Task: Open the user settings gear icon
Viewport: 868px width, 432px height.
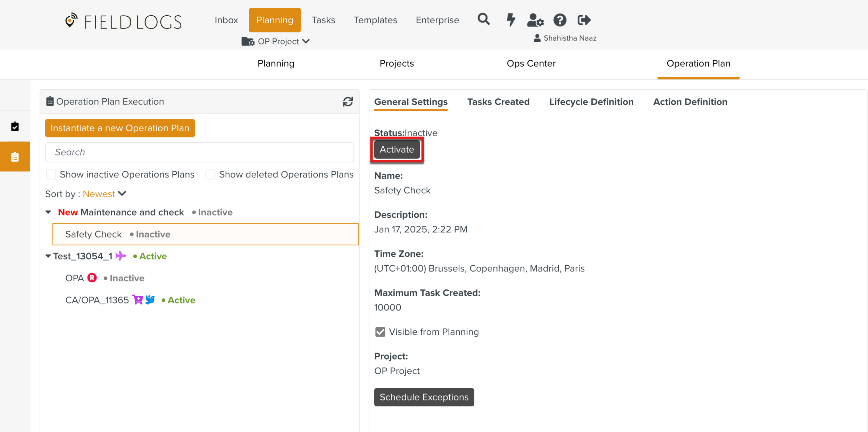Action: point(535,20)
